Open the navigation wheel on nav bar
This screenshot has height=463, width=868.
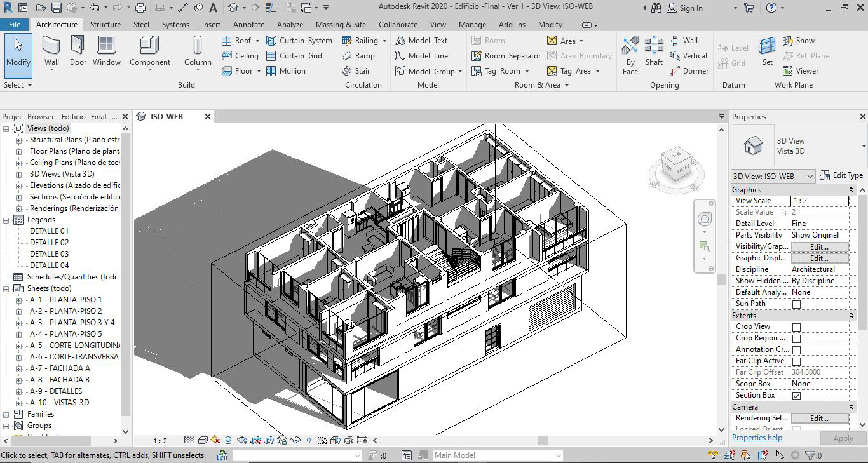point(704,220)
